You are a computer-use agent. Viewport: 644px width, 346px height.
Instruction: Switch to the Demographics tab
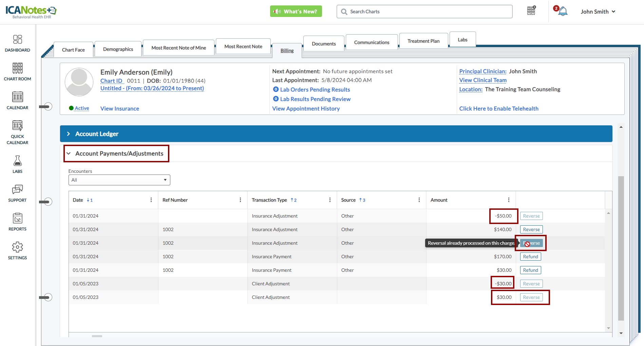pos(118,49)
